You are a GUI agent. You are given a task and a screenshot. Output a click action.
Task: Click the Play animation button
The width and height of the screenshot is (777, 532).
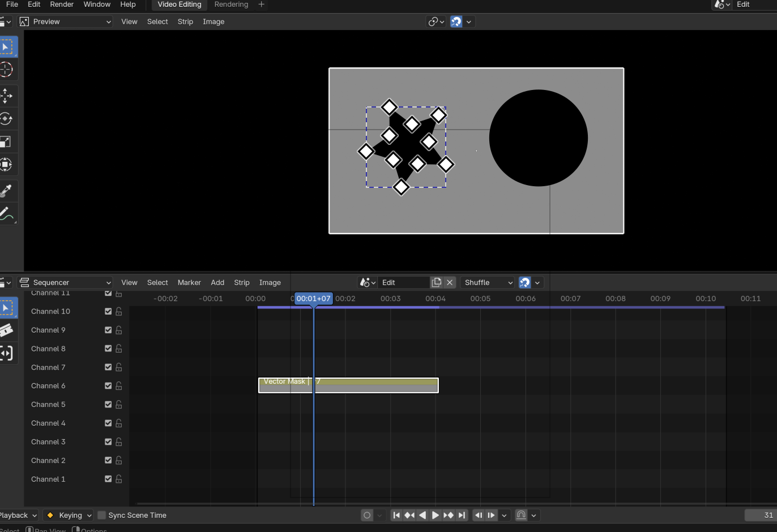tap(436, 515)
